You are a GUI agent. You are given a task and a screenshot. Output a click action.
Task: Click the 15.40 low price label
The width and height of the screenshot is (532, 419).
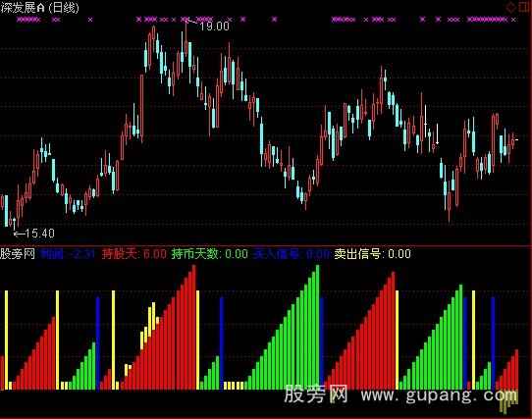pyautogui.click(x=39, y=234)
